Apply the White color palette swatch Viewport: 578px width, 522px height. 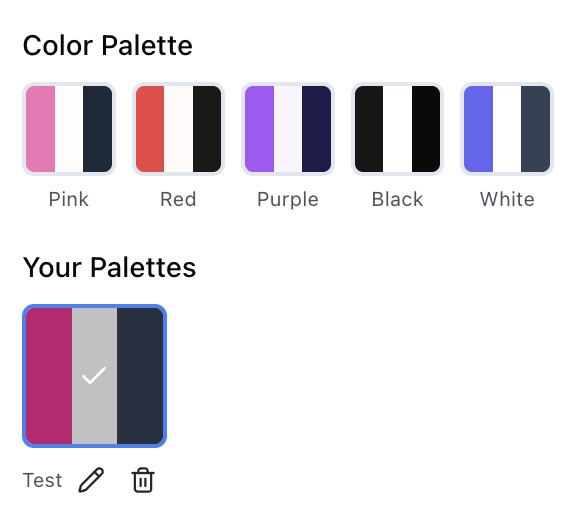point(507,129)
